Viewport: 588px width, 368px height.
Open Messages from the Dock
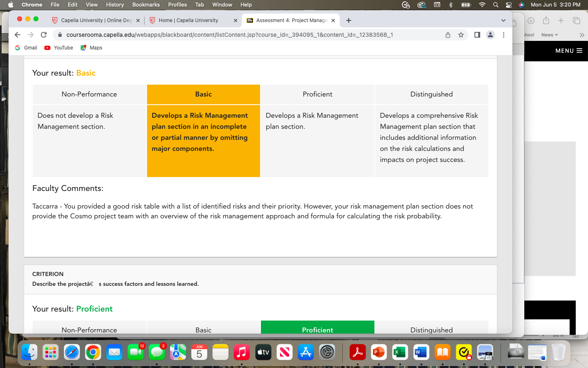tap(157, 352)
